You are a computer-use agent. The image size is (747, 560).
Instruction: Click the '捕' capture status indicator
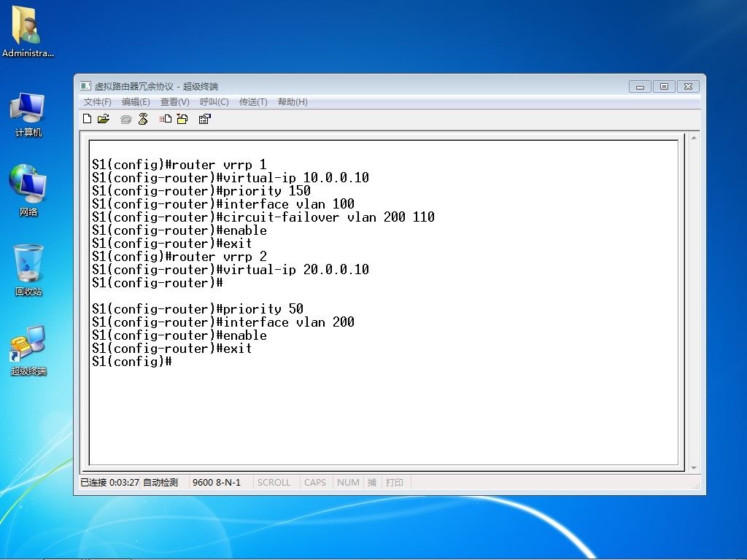[372, 483]
